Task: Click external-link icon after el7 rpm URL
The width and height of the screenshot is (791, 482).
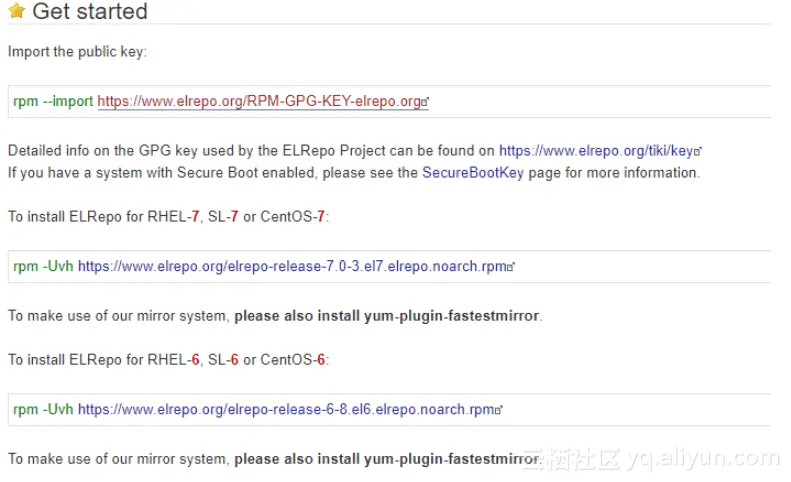Action: 511,268
